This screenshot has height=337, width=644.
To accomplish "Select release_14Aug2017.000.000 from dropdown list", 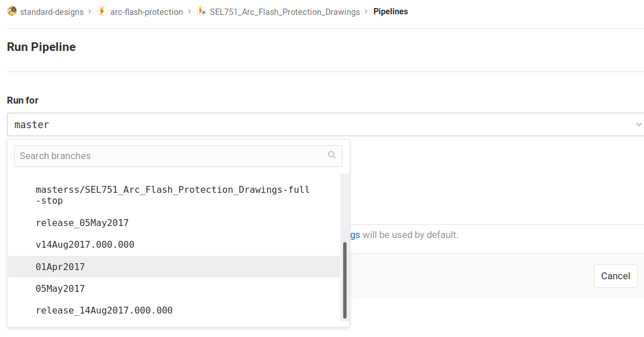I will 104,310.
